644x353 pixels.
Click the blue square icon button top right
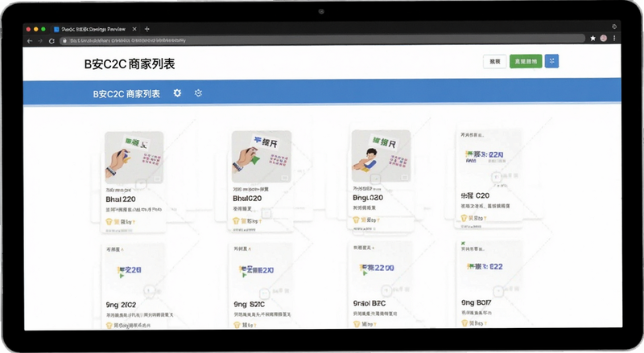(x=551, y=61)
